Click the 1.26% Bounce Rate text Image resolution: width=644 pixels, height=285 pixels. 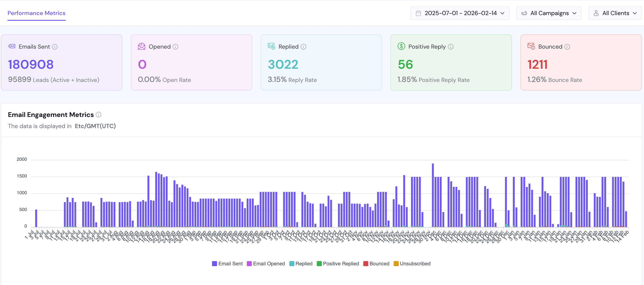coord(555,80)
